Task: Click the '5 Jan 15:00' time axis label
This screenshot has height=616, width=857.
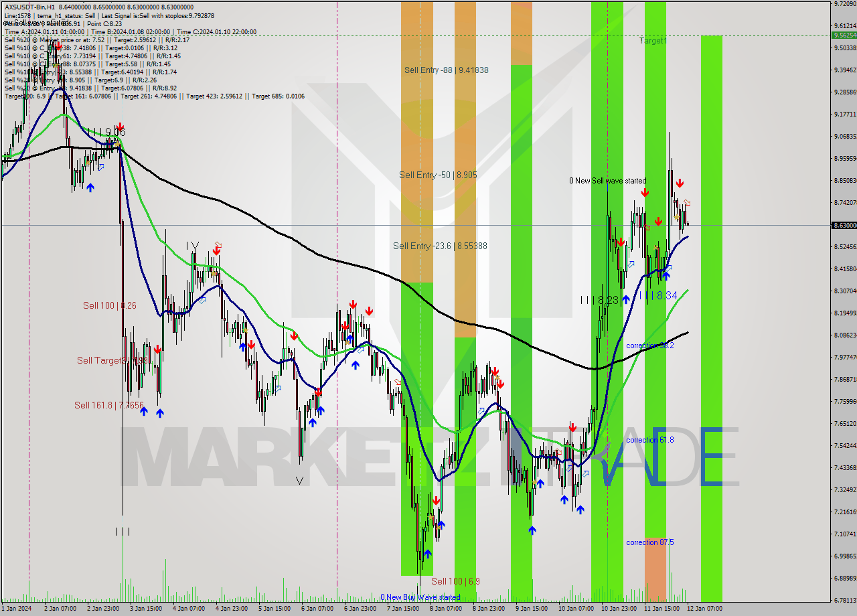Action: (x=275, y=609)
